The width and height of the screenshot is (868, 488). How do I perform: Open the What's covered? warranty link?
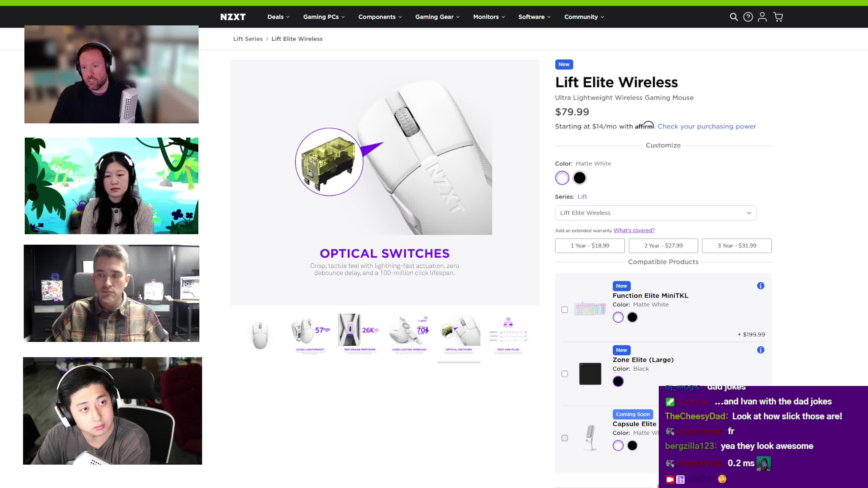pyautogui.click(x=634, y=230)
